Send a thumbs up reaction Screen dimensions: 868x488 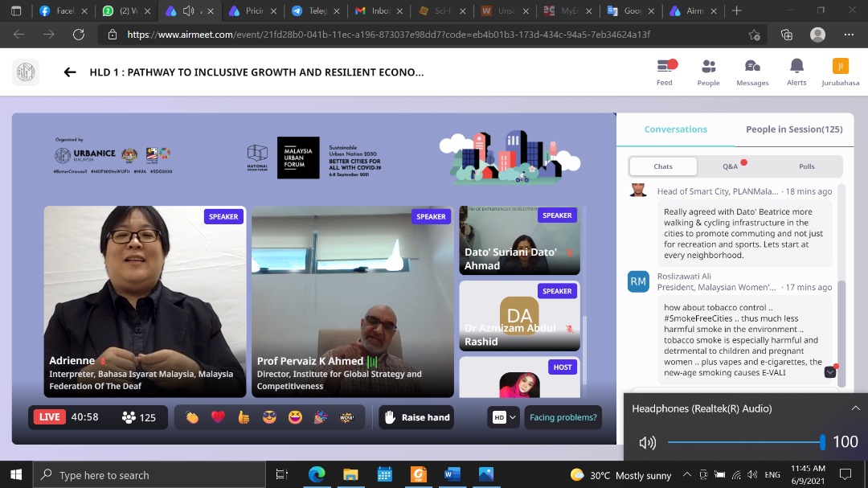[x=244, y=417]
